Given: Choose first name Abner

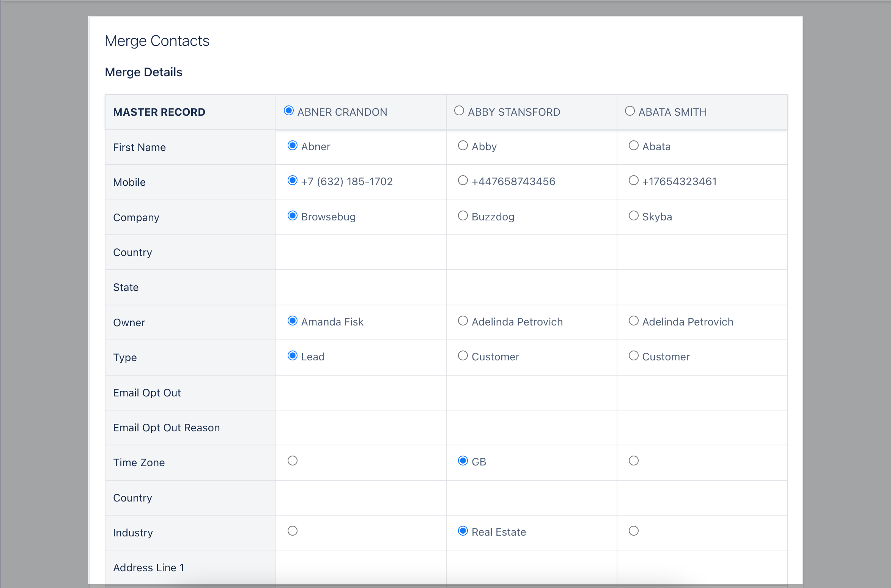Looking at the screenshot, I should click(x=293, y=146).
